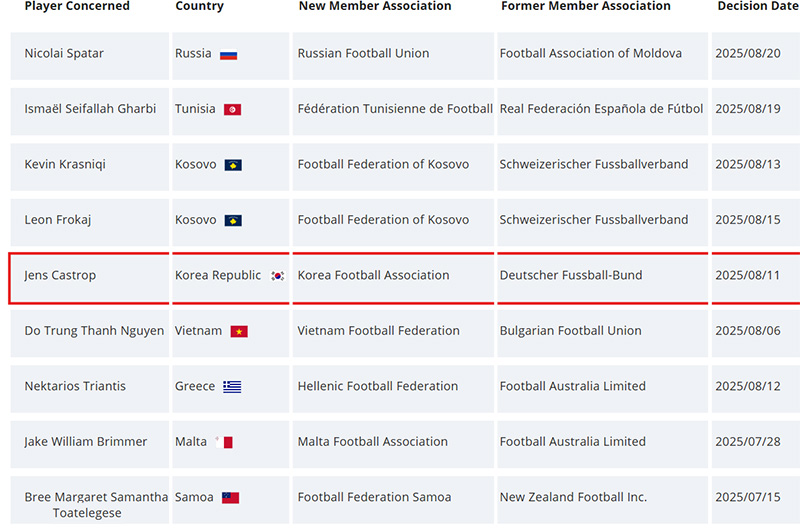
Task: Select player name Kevin Krasniqi
Action: click(65, 164)
